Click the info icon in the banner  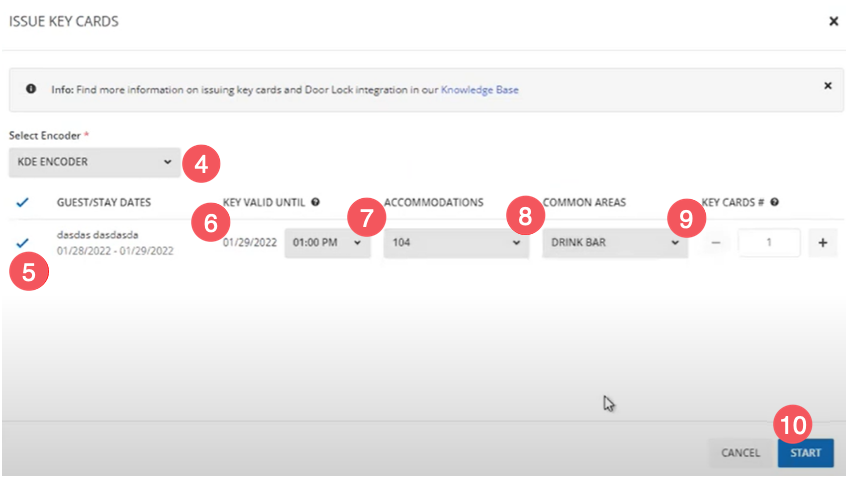coord(31,89)
